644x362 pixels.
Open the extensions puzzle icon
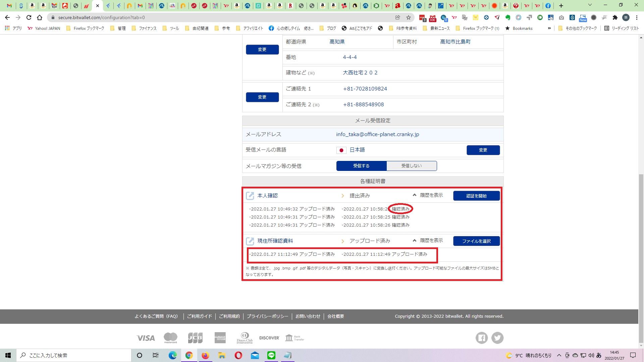[615, 17]
